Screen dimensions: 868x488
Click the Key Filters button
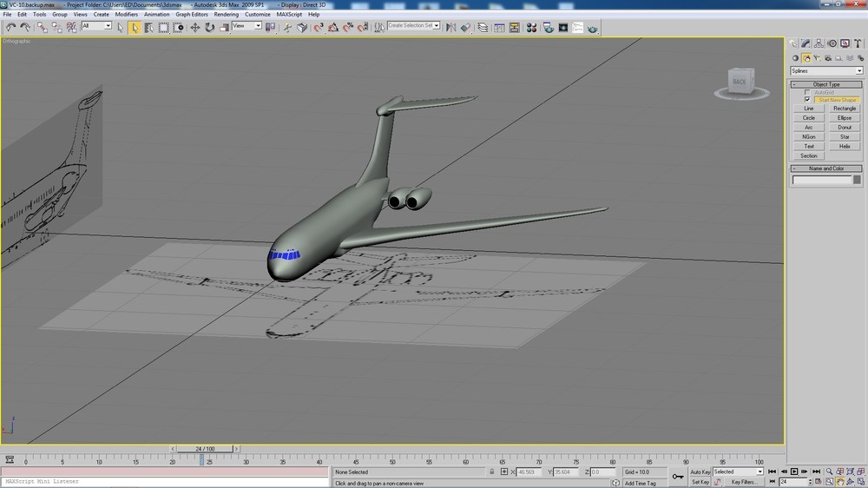pyautogui.click(x=744, y=482)
